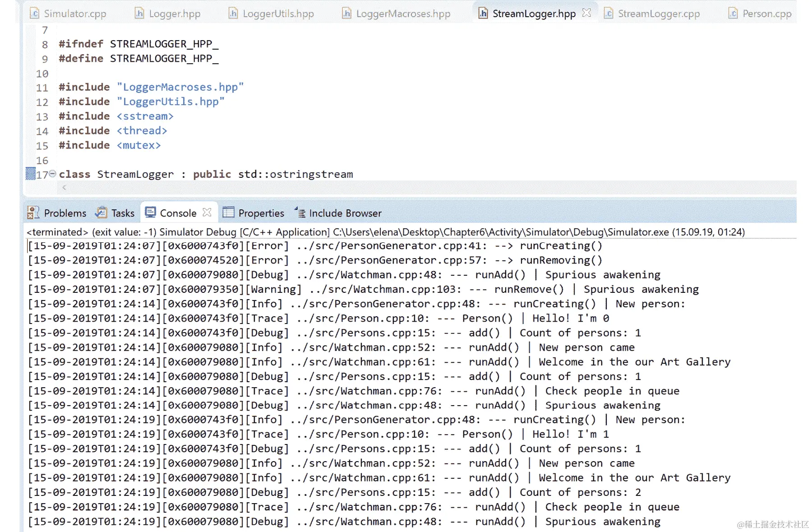
Task: Click the <thread> include on line 14
Action: (x=142, y=130)
